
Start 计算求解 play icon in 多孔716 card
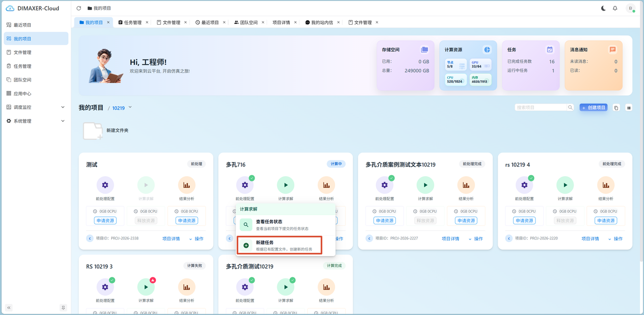(x=286, y=185)
